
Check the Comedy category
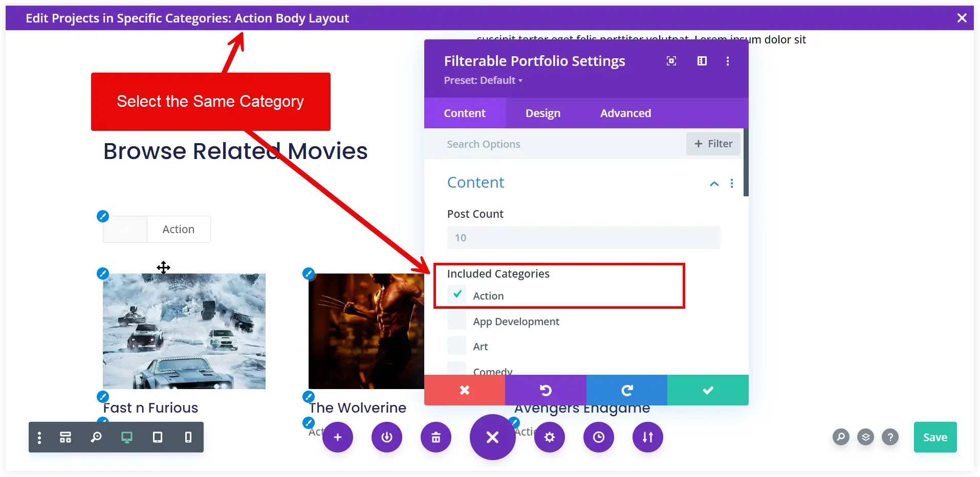click(457, 369)
